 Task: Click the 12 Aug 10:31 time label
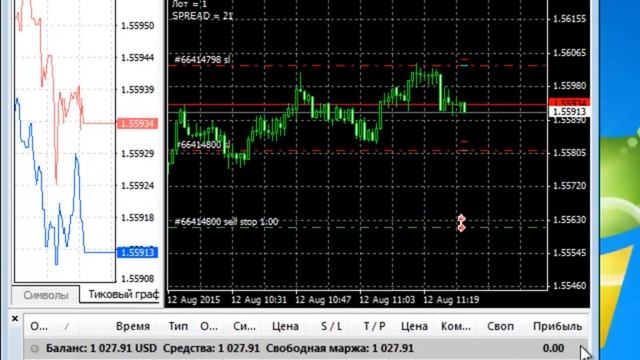[259, 300]
